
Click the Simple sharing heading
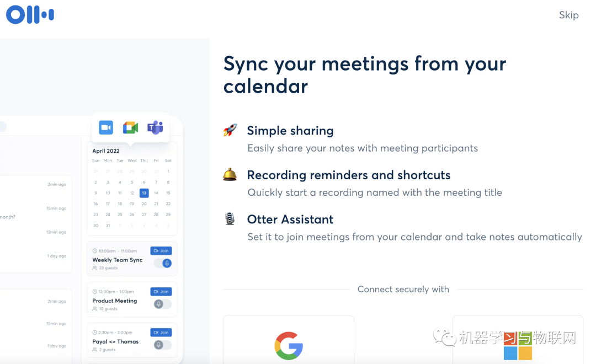point(290,131)
